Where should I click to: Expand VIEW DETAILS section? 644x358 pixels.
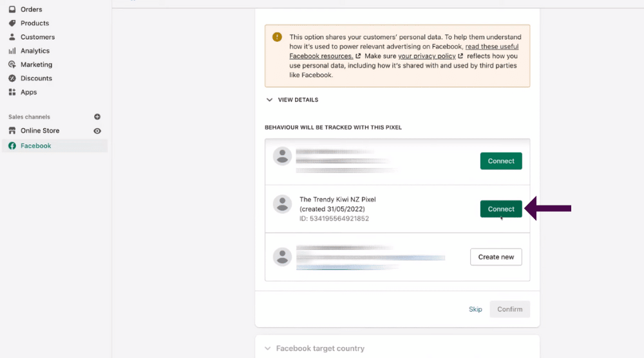click(292, 100)
